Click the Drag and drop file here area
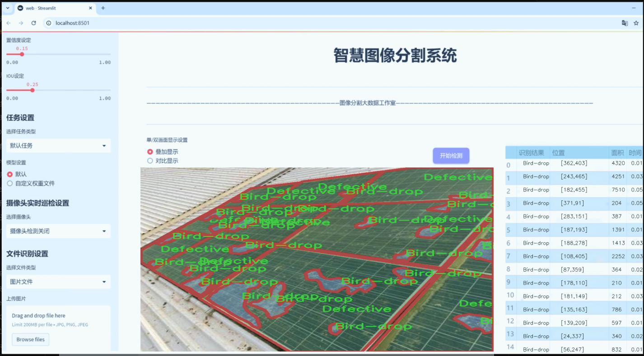Screen dimensions: 644x356 pos(58,328)
